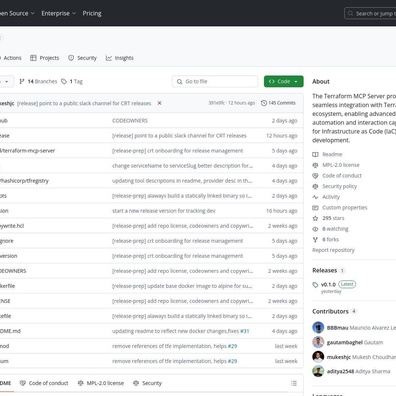Image resolution: width=396 pixels, height=396 pixels.
Task: View the 295 stars link
Action: [333, 218]
